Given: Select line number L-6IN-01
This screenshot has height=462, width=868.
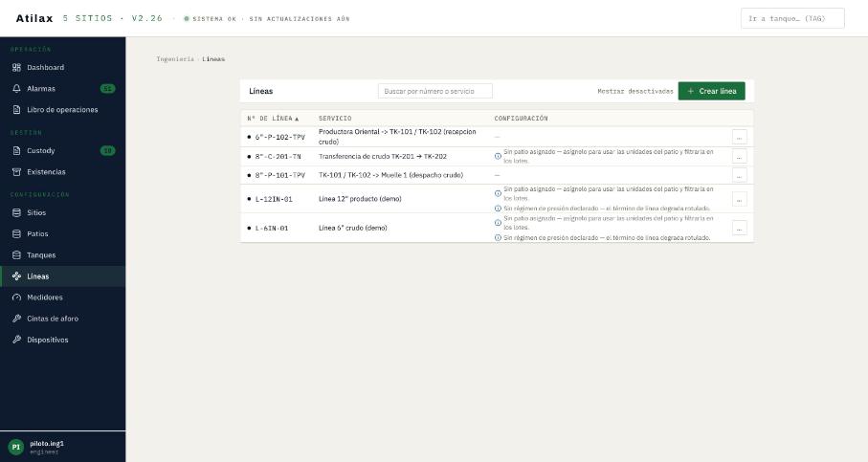Looking at the screenshot, I should tap(271, 228).
